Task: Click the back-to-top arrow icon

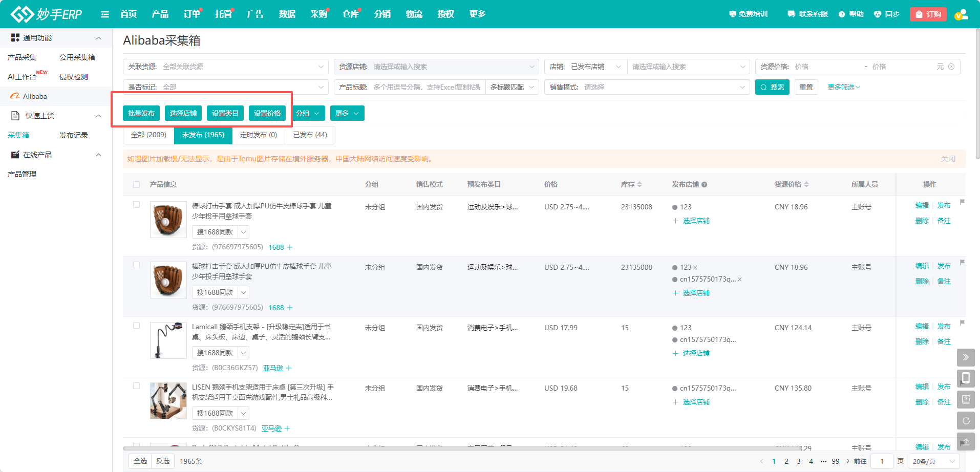Action: (x=966, y=442)
